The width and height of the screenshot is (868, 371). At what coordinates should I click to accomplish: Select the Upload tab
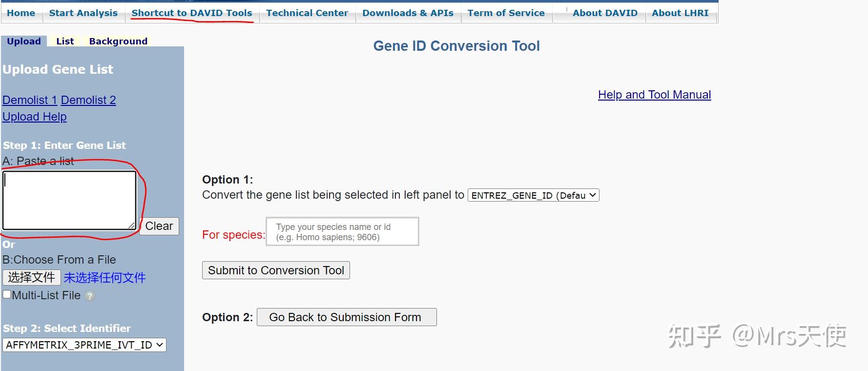click(24, 41)
